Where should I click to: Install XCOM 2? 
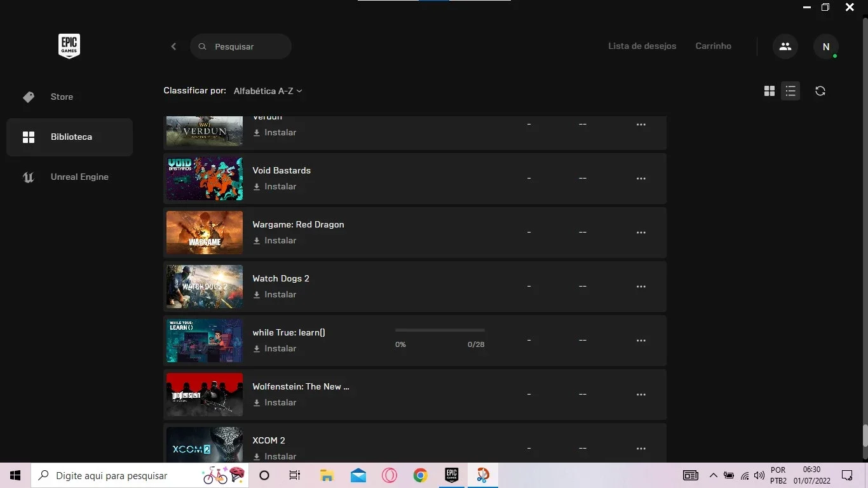coord(275,457)
